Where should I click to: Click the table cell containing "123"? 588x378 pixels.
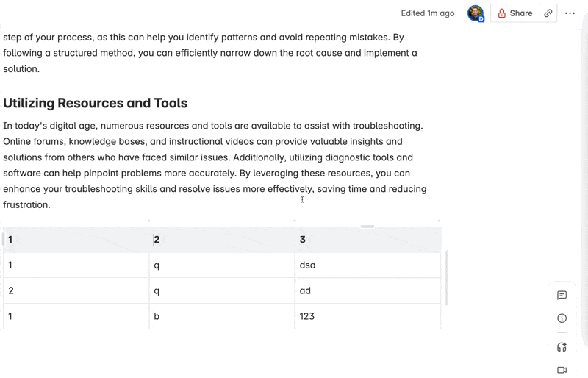click(367, 316)
